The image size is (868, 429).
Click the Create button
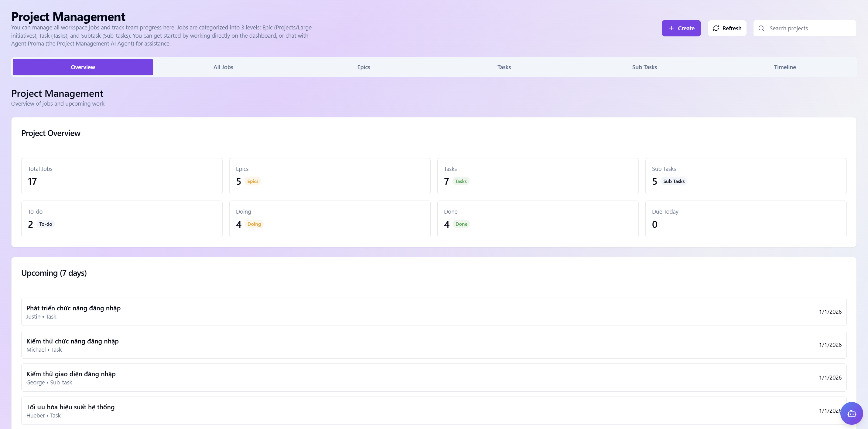click(x=681, y=28)
